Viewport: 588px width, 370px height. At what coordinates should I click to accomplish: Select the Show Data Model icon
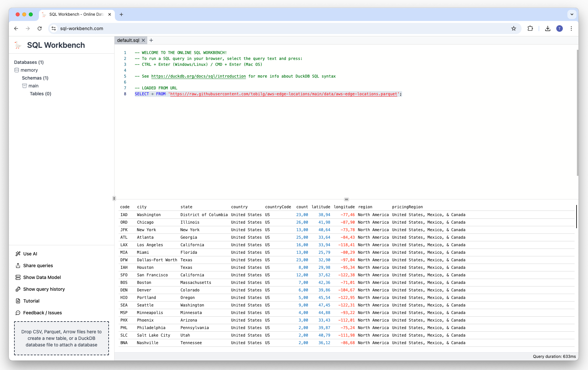click(18, 277)
